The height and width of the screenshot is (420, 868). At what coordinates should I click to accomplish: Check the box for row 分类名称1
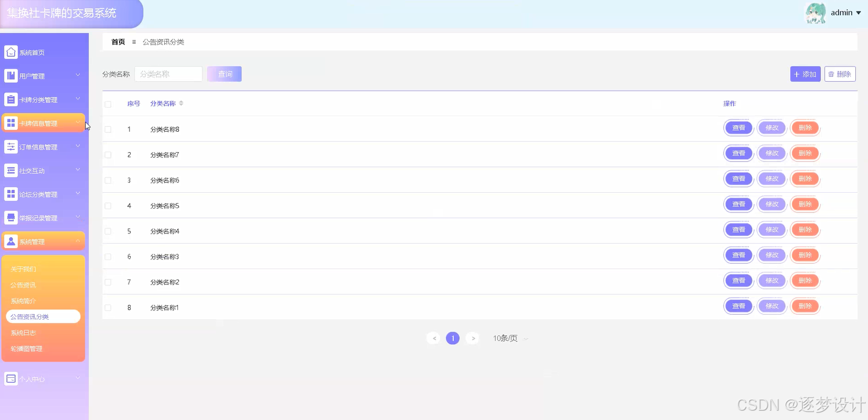tap(108, 307)
